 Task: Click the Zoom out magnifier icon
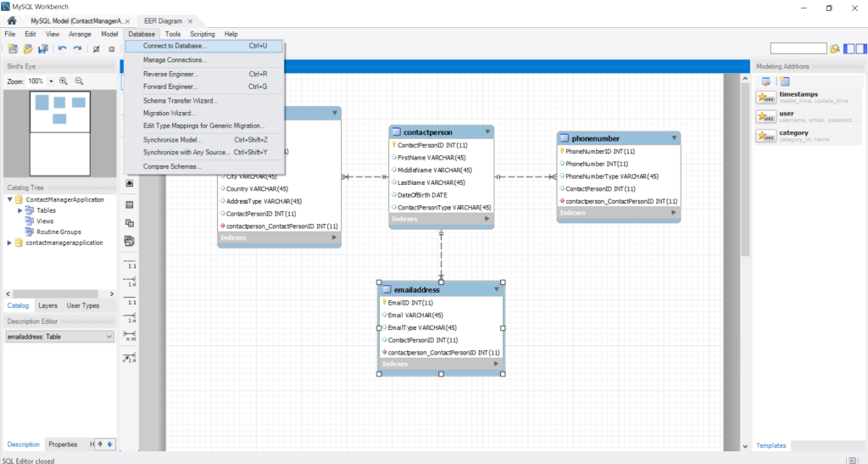tap(79, 81)
